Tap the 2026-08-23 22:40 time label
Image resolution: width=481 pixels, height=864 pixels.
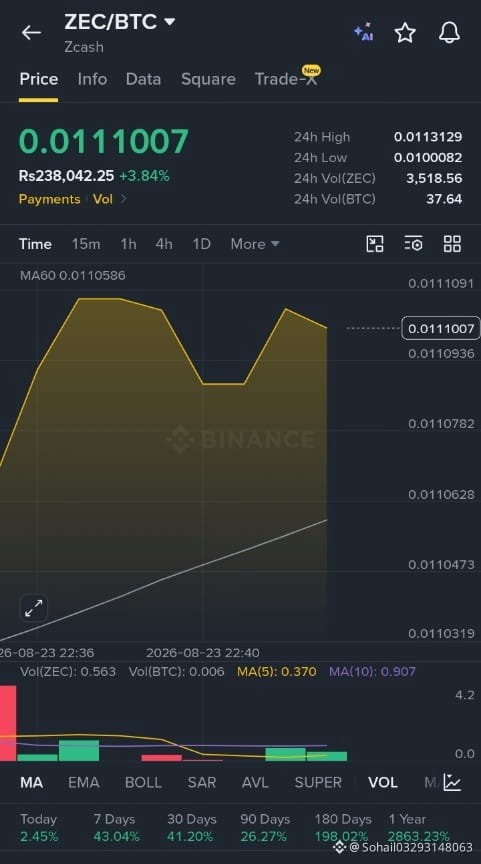coord(203,653)
